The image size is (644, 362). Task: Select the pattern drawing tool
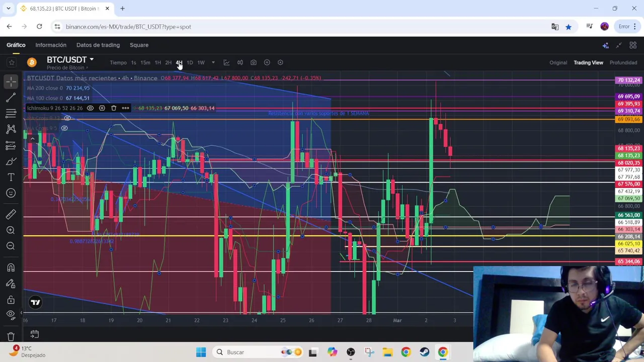pyautogui.click(x=11, y=129)
